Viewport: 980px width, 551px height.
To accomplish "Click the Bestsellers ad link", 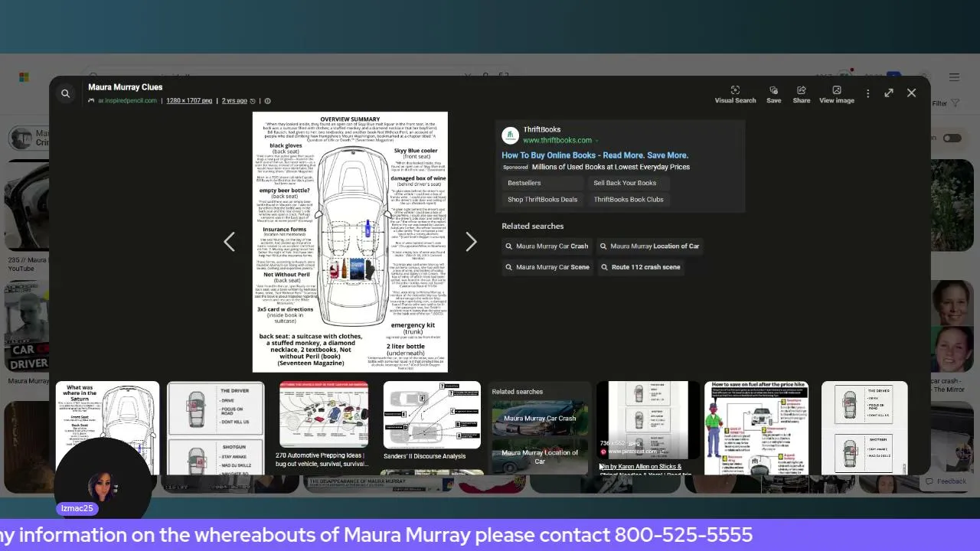I will tap(542, 183).
